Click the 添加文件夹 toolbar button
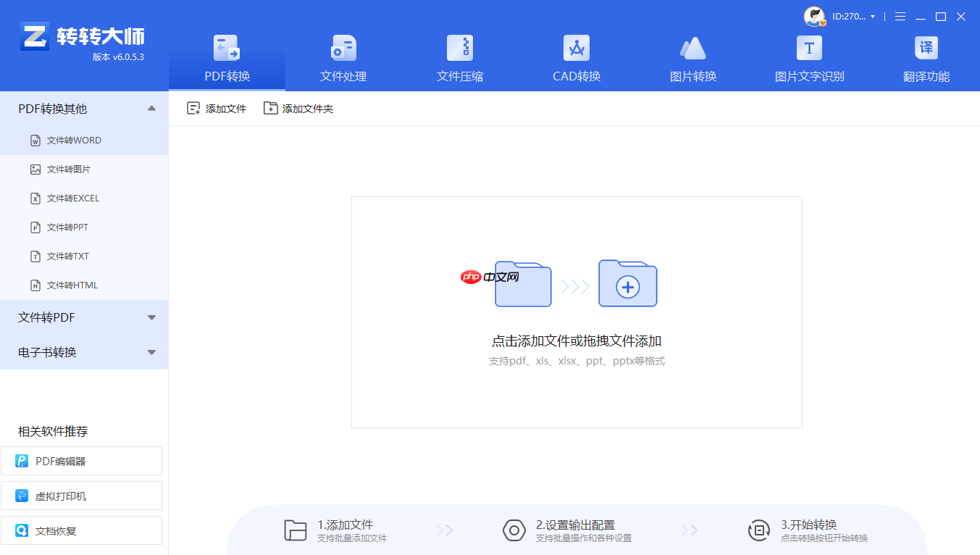 298,107
